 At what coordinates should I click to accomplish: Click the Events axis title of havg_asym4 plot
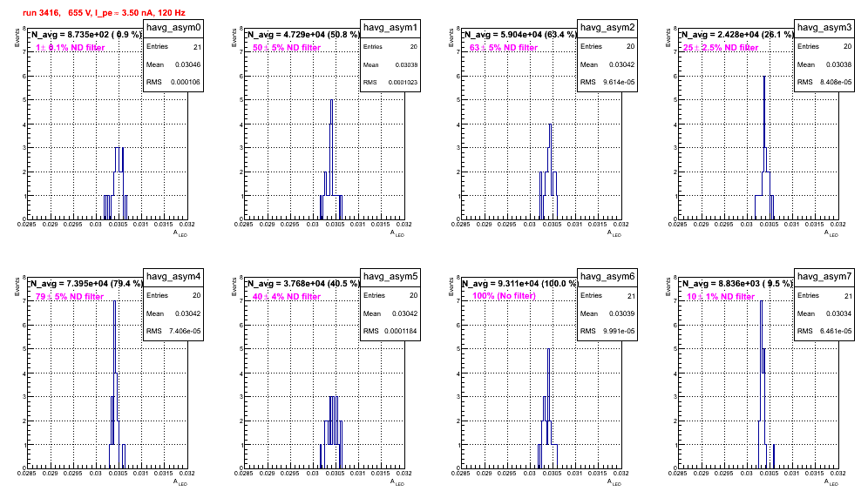(17, 286)
